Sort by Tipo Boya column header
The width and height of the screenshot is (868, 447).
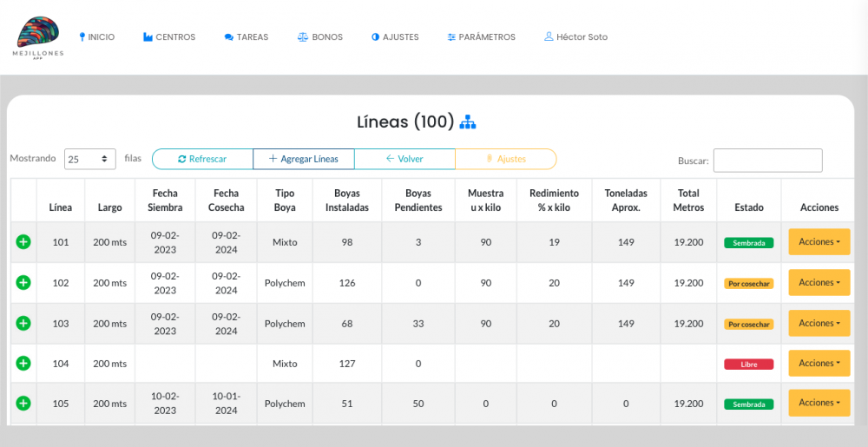(x=285, y=200)
